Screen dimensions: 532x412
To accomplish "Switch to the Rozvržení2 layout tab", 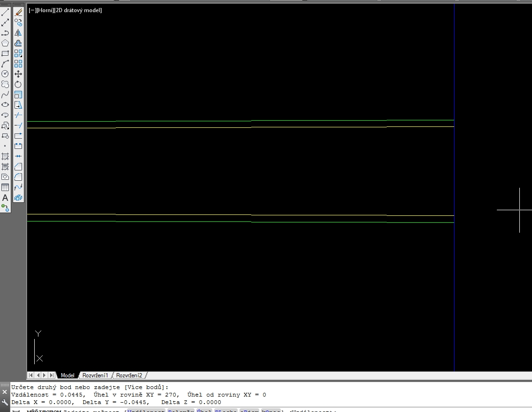I will (129, 375).
